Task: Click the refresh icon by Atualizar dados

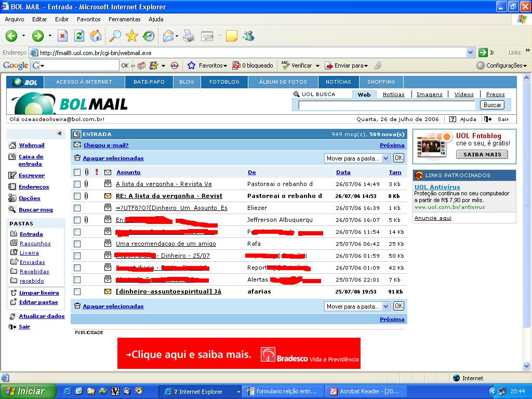Action: [x=12, y=316]
